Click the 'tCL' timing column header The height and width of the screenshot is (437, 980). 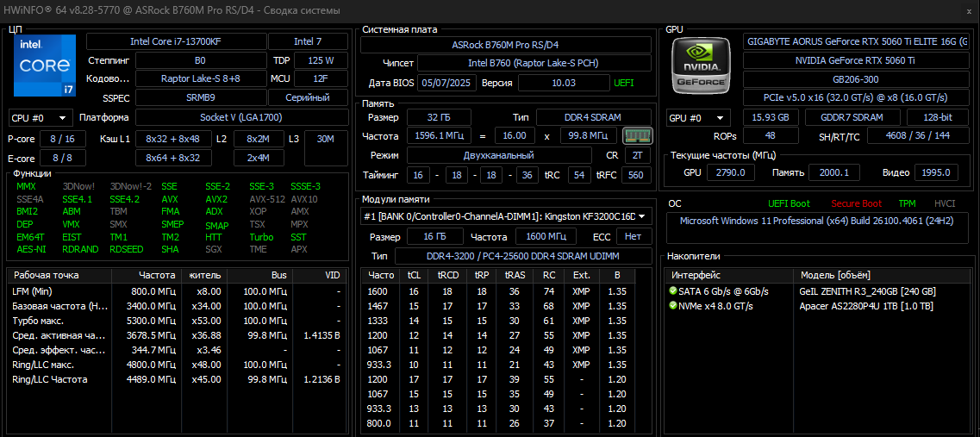pyautogui.click(x=414, y=275)
